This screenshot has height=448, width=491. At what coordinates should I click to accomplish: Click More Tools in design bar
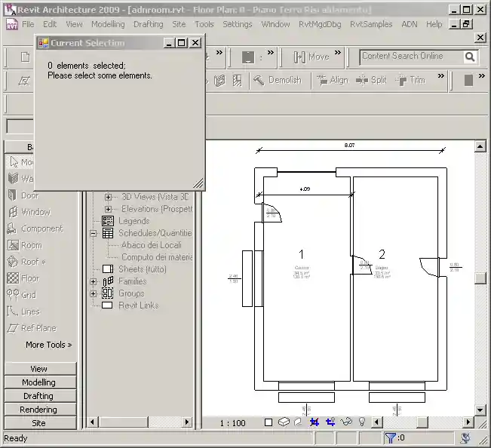point(48,345)
